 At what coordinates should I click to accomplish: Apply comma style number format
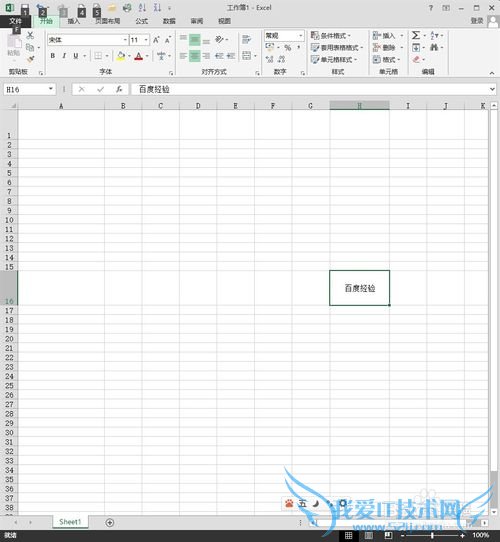coord(298,48)
